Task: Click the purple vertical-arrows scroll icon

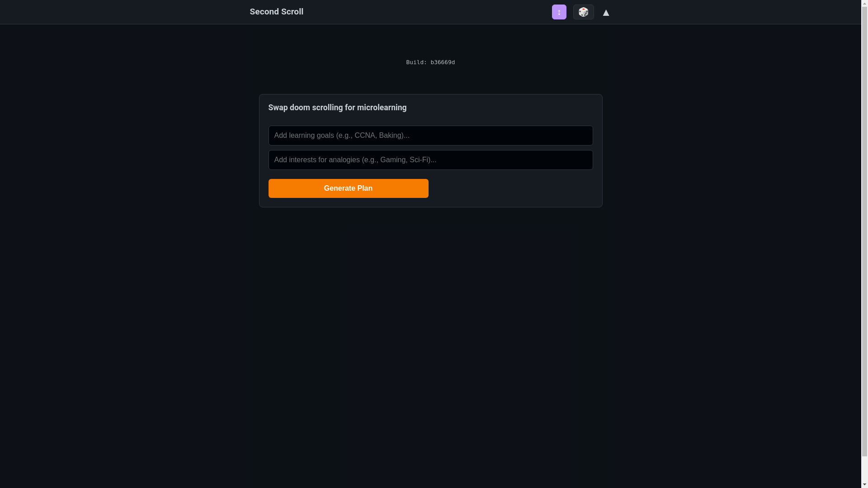Action: [x=559, y=12]
